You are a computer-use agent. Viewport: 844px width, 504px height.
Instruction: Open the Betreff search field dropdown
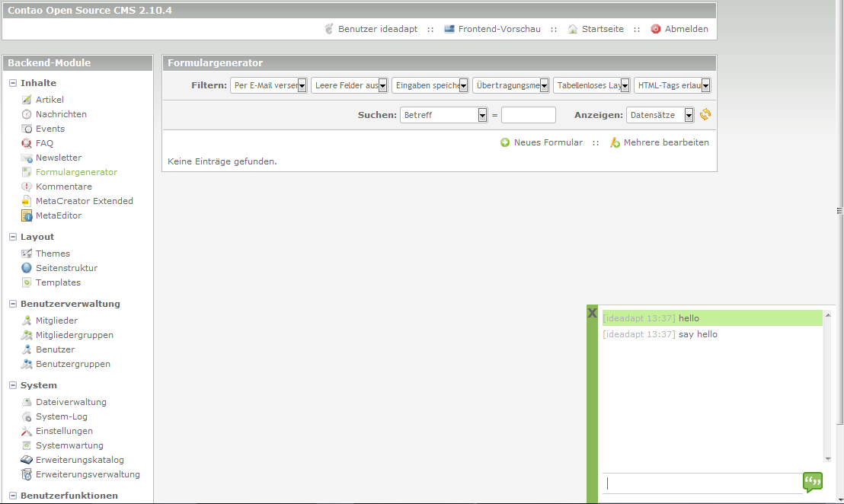click(443, 115)
